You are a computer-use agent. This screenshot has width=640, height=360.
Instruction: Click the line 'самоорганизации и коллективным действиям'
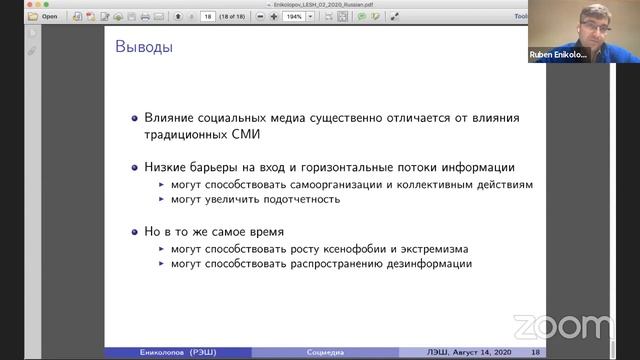click(x=352, y=185)
